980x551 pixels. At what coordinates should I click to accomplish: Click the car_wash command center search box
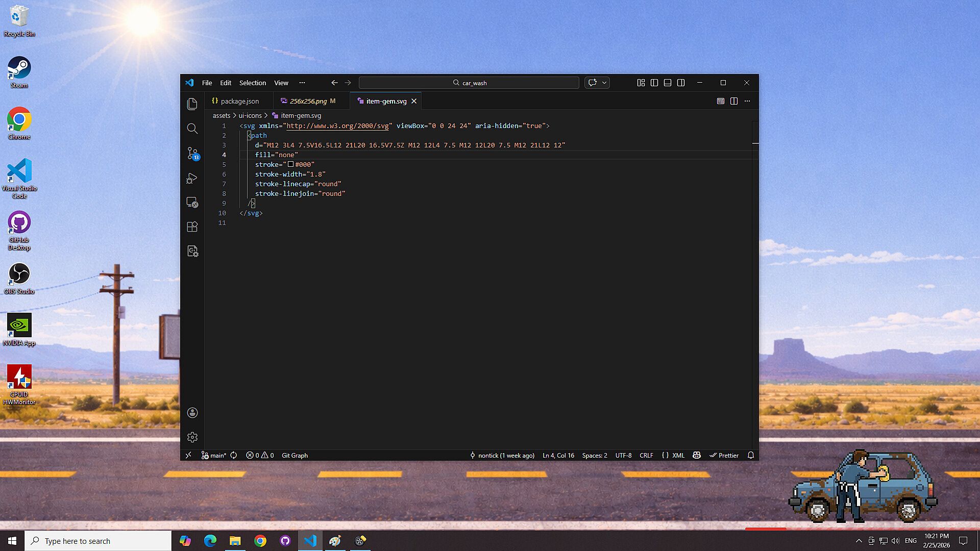click(469, 83)
